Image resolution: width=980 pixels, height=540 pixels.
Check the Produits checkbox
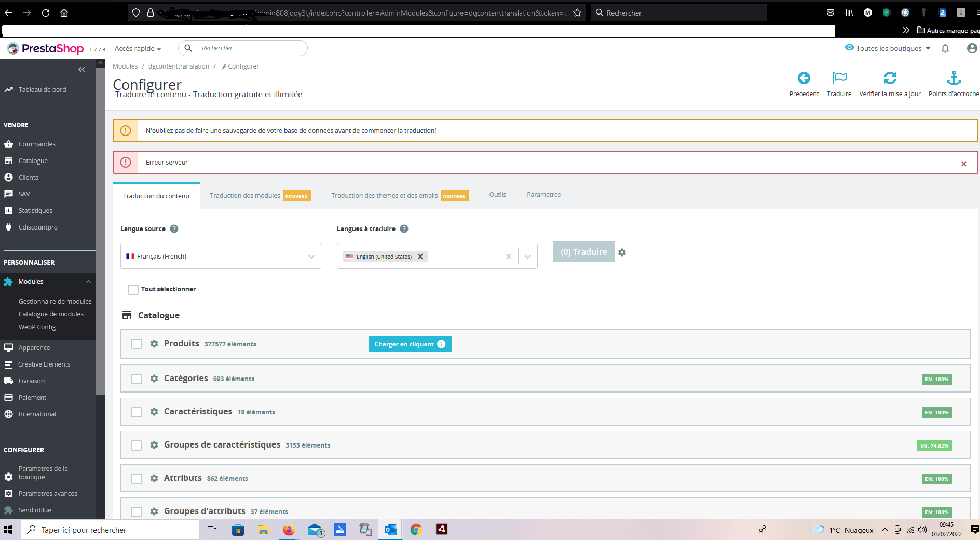pos(137,344)
